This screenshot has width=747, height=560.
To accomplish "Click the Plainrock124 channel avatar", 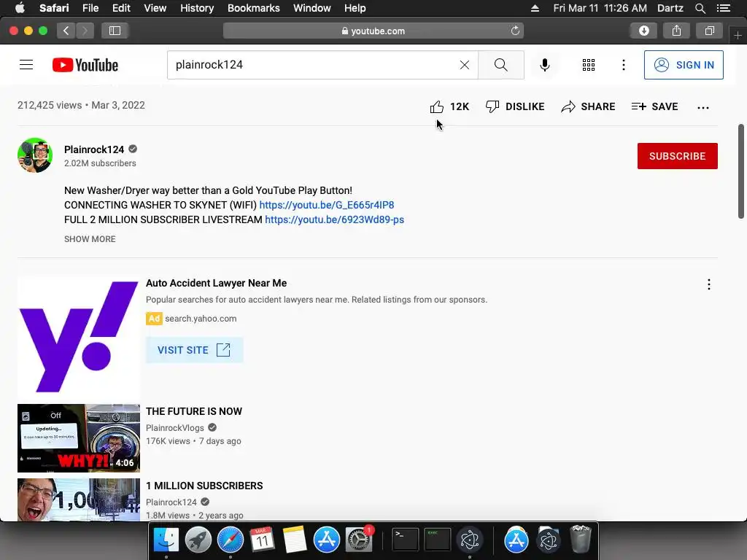I will 35,155.
